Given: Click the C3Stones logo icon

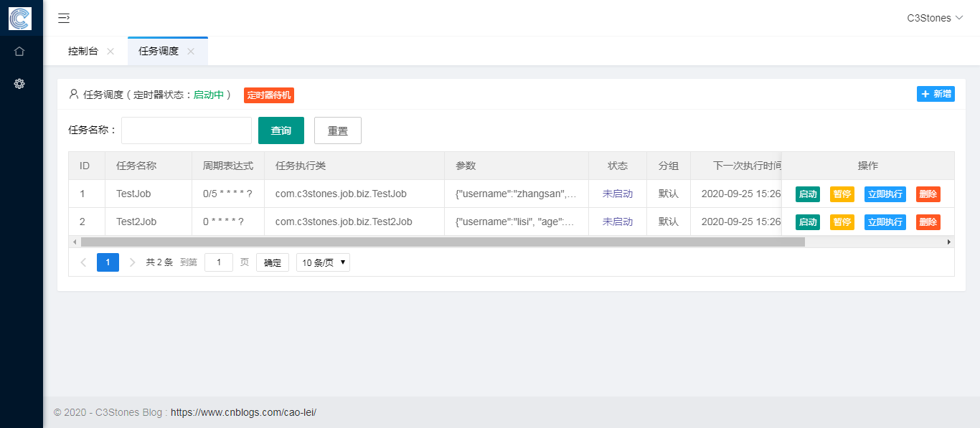Looking at the screenshot, I should (x=20, y=18).
